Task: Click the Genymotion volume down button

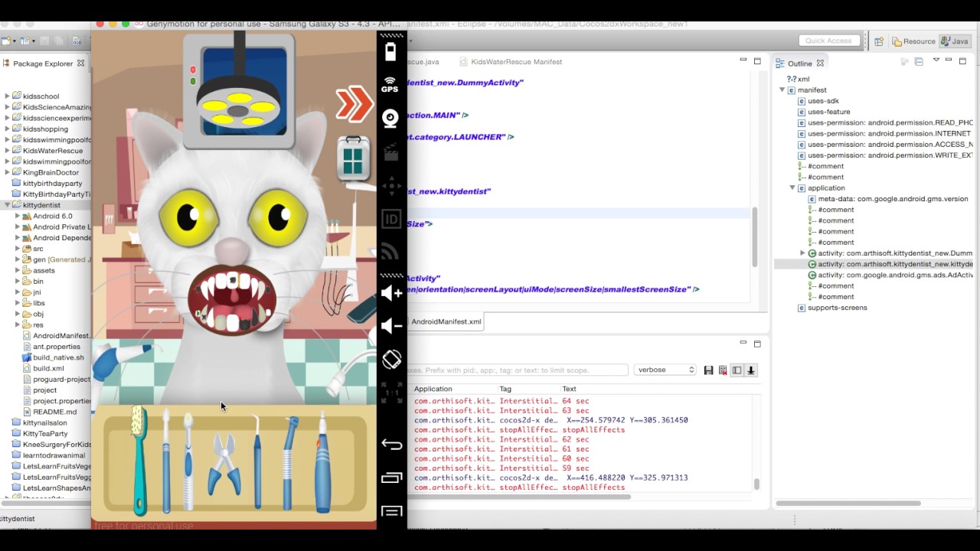Action: 391,326
